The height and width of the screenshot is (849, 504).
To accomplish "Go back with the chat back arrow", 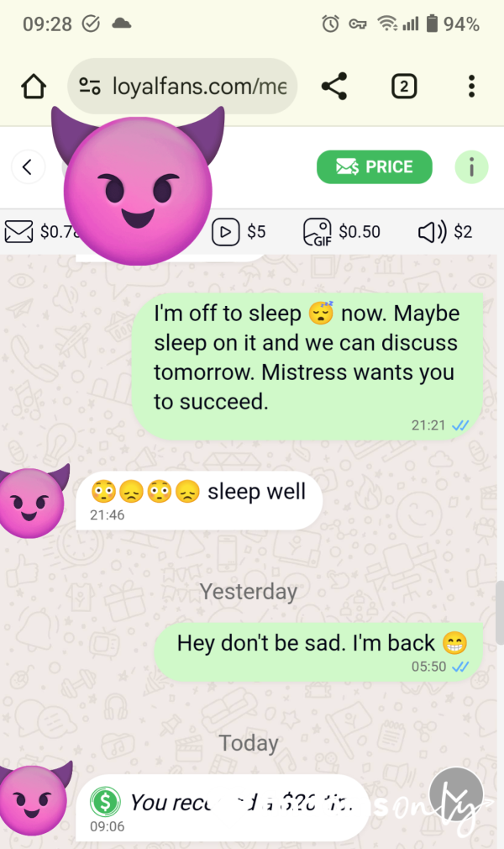I will click(x=28, y=166).
